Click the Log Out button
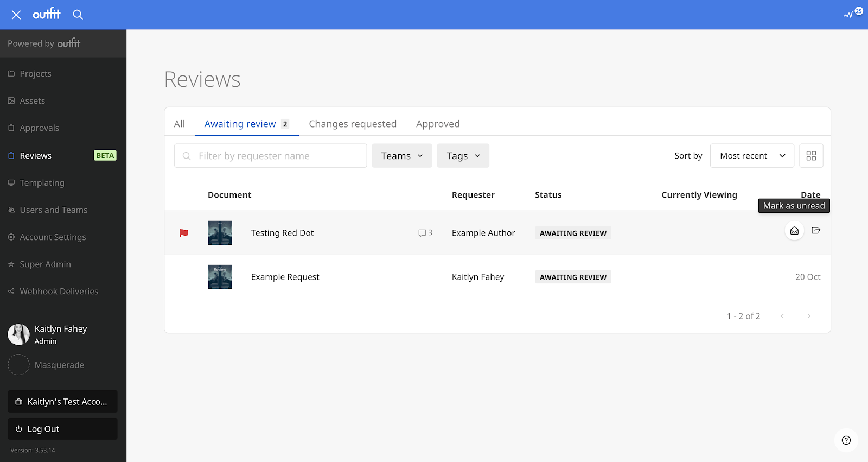Screen dimensions: 868x462 click(63, 429)
